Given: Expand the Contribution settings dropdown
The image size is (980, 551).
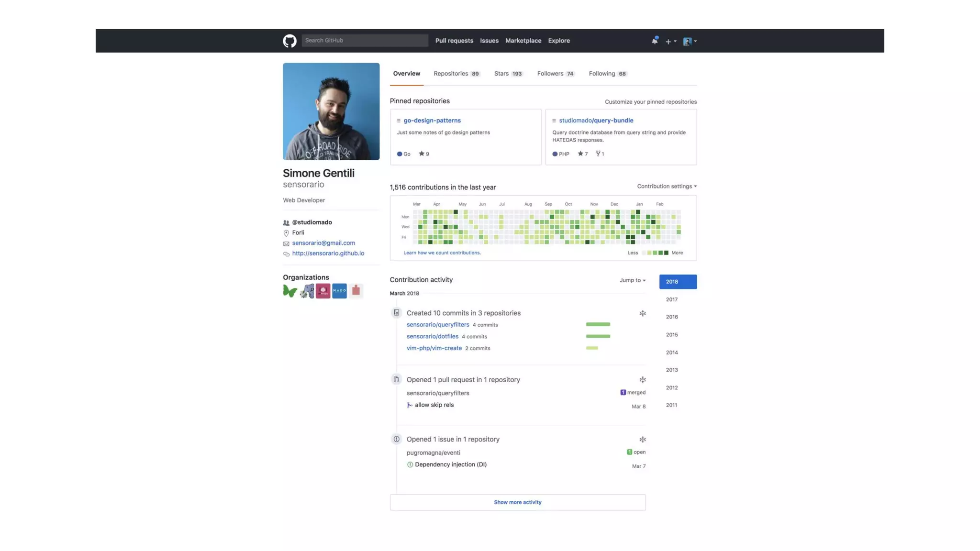Looking at the screenshot, I should coord(667,186).
